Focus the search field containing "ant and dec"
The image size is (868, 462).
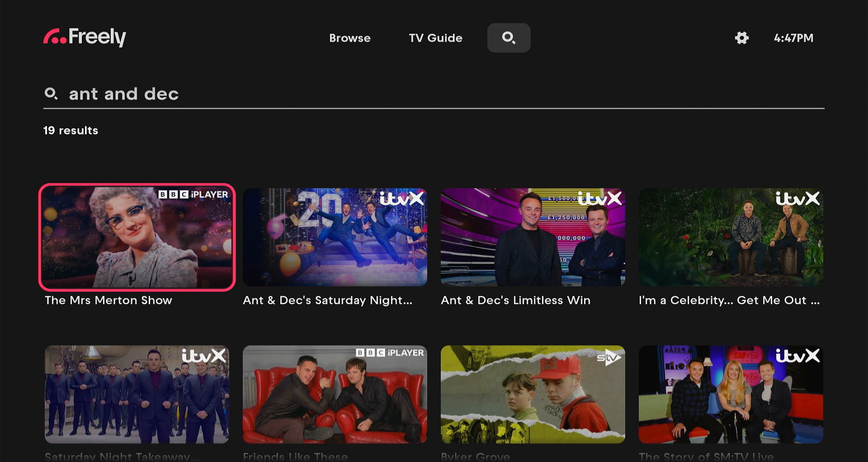tap(434, 94)
